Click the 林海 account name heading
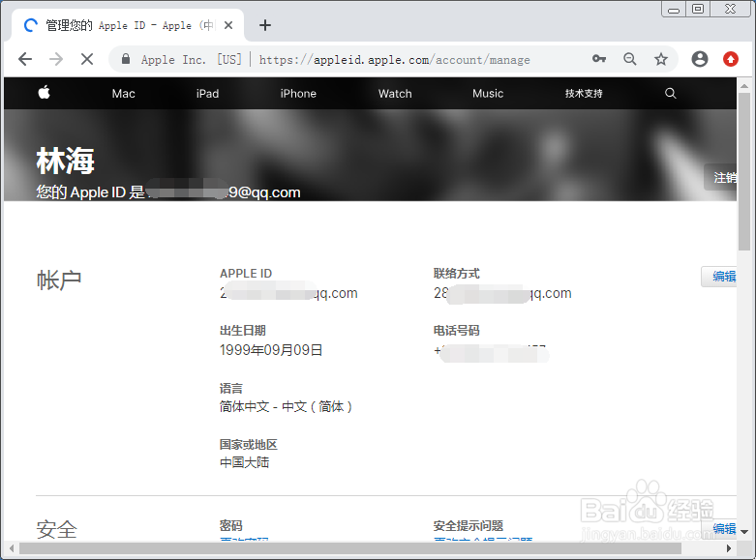Screen dimensions: 756x560 pyautogui.click(x=65, y=161)
